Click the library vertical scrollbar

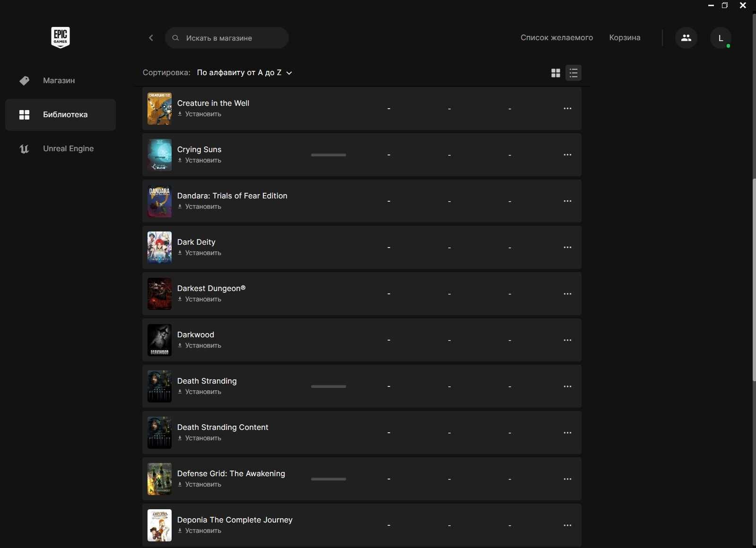pyautogui.click(x=754, y=280)
